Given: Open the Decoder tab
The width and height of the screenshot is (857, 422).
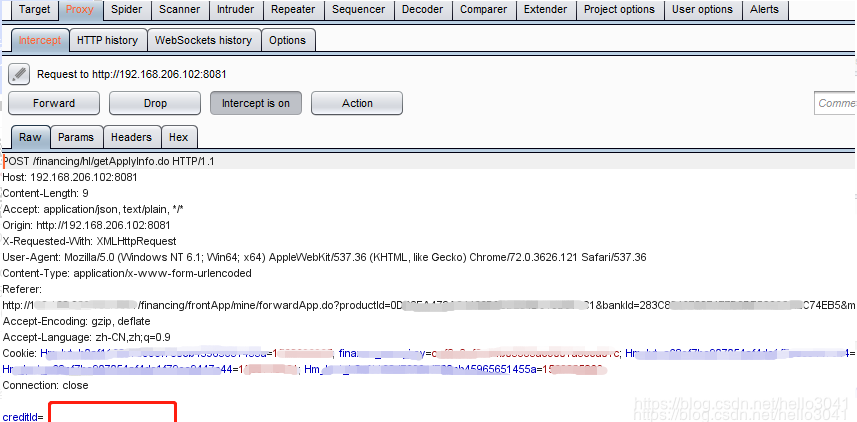Looking at the screenshot, I should [422, 9].
